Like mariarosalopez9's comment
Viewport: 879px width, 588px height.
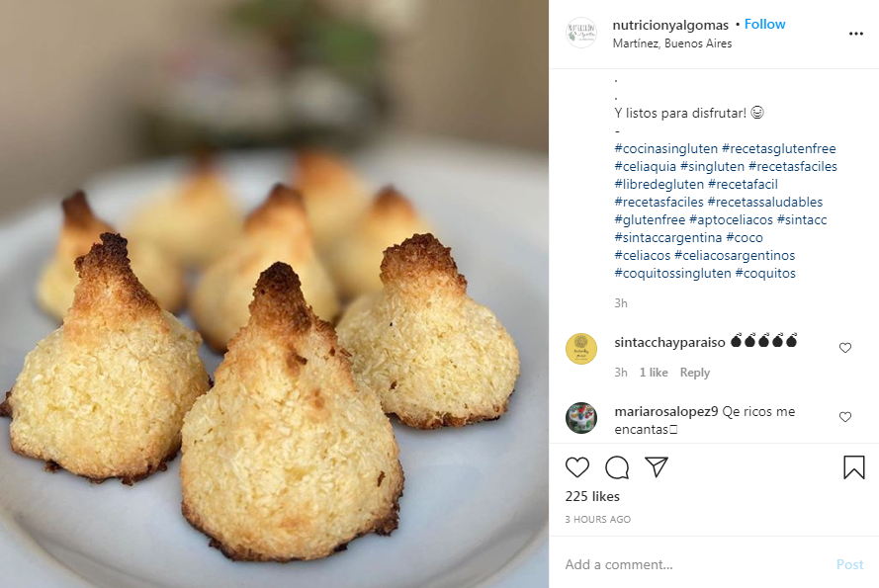click(845, 417)
